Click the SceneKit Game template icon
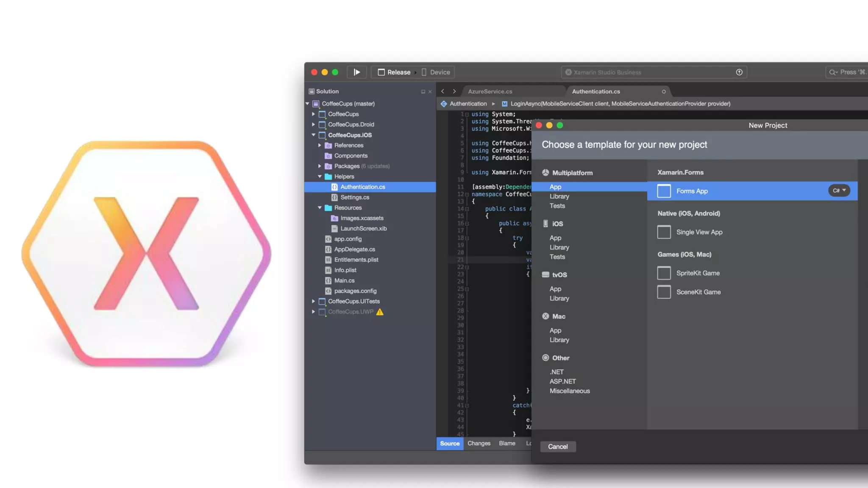This screenshot has width=868, height=488. pyautogui.click(x=664, y=292)
